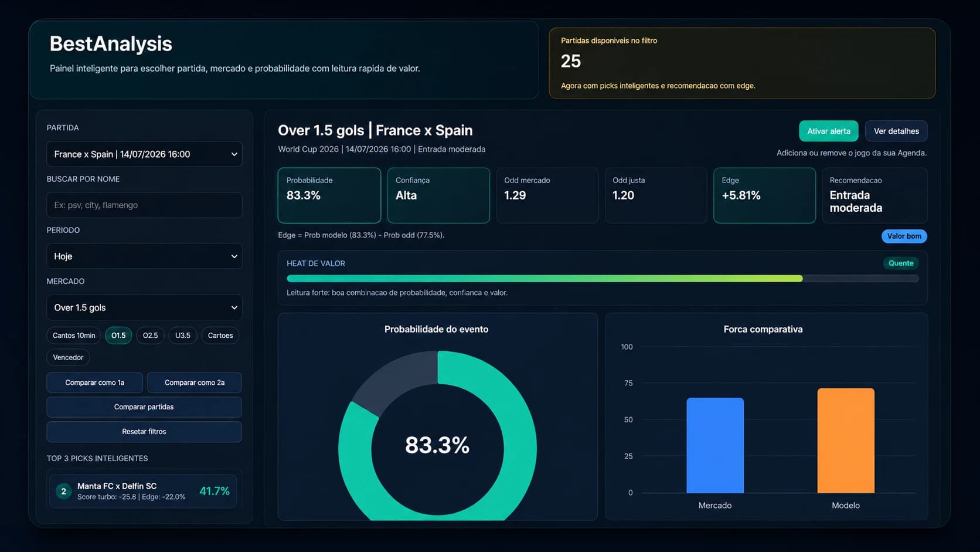This screenshot has height=552, width=980.
Task: Click the Edge formula explanation text
Action: [361, 235]
